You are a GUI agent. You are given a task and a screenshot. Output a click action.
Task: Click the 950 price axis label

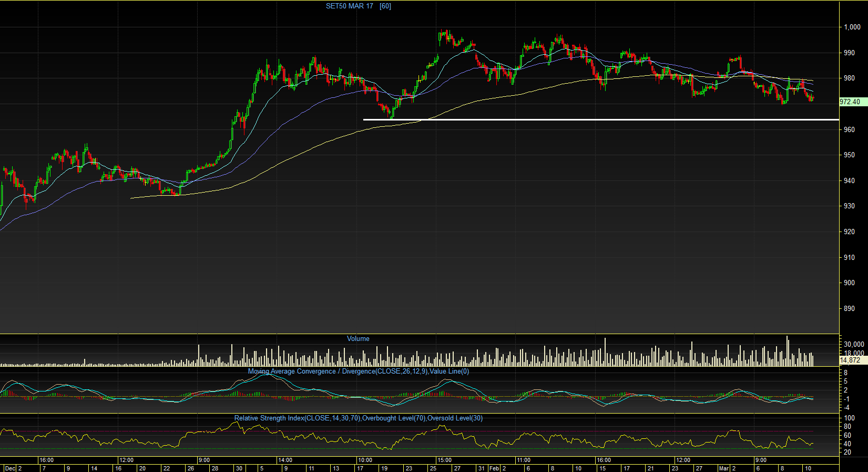[849, 155]
